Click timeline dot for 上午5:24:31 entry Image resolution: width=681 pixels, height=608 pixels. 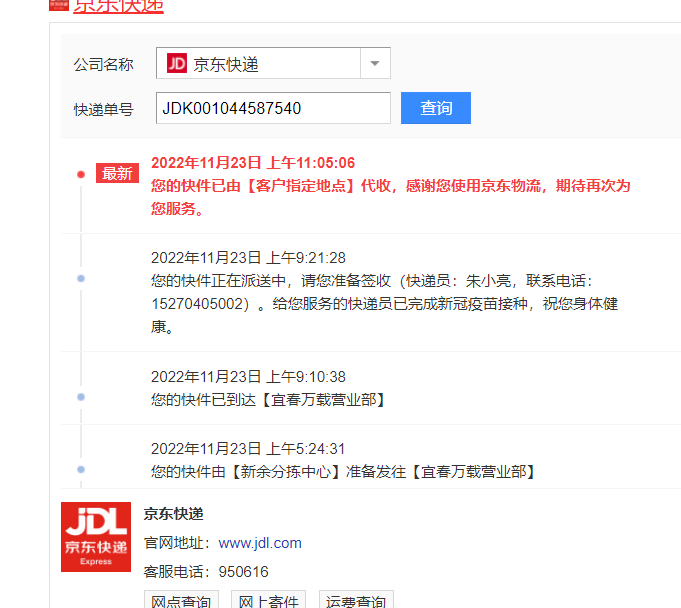pos(81,469)
